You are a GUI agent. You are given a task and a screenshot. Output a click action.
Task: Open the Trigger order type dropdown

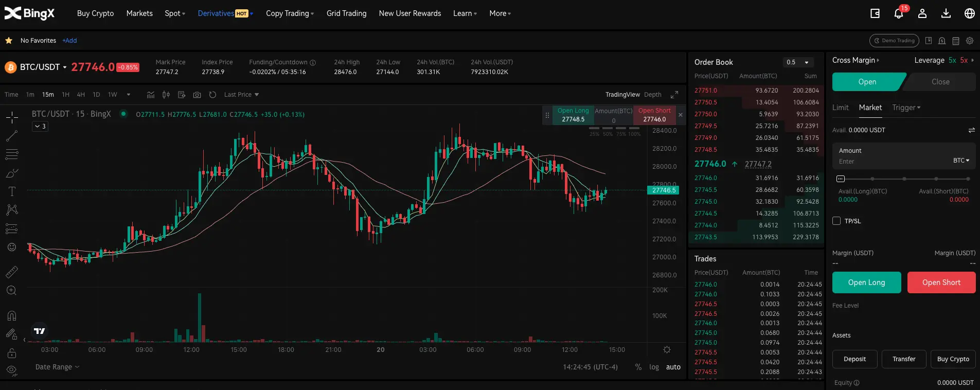click(906, 108)
